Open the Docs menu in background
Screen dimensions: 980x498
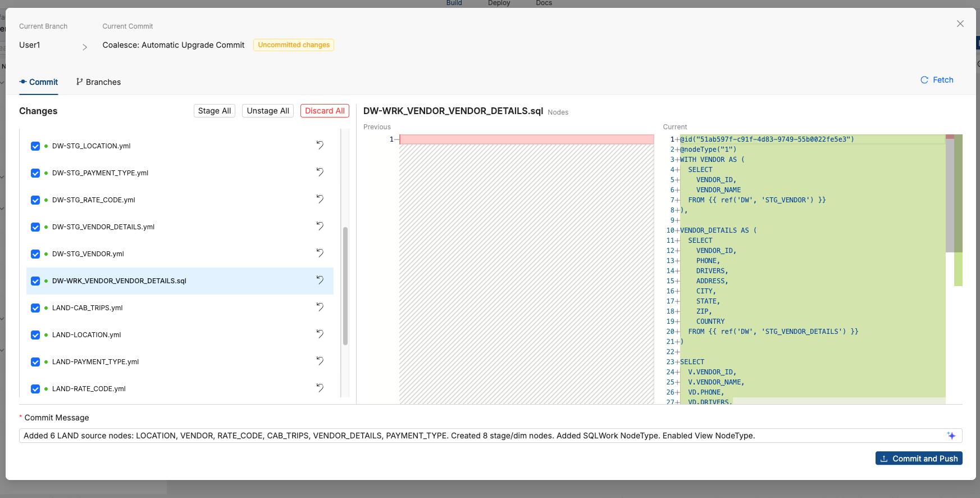544,3
